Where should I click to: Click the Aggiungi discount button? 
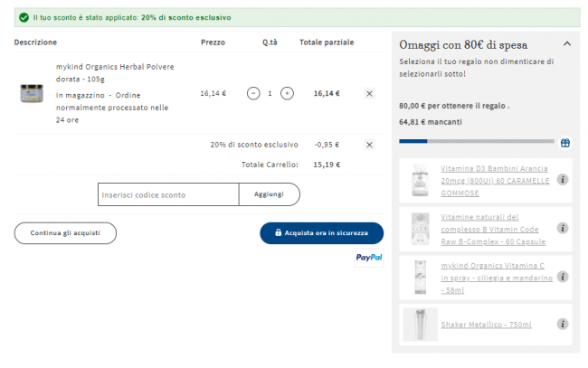(x=270, y=194)
